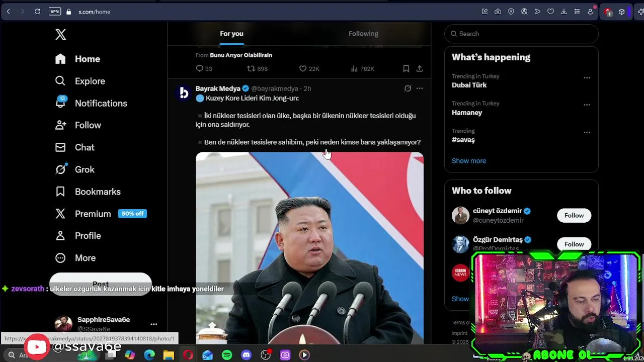Go to Profile page
Screen dimensions: 644x362
pyautogui.click(x=78, y=236)
